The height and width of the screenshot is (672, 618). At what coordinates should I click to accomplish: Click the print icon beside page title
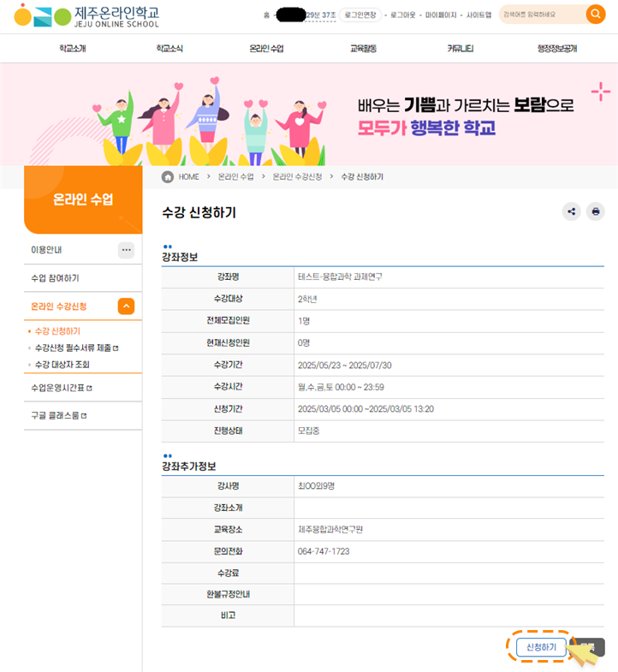coord(596,211)
